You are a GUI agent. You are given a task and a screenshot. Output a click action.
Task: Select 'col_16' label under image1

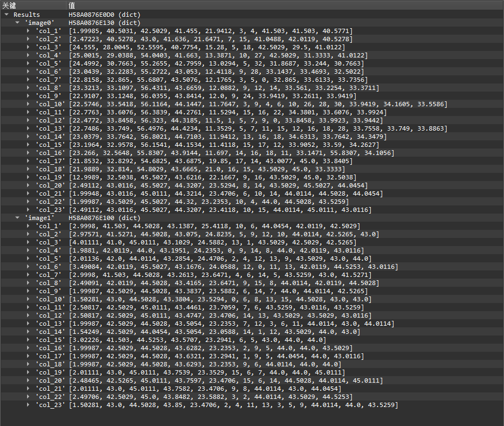click(50, 348)
